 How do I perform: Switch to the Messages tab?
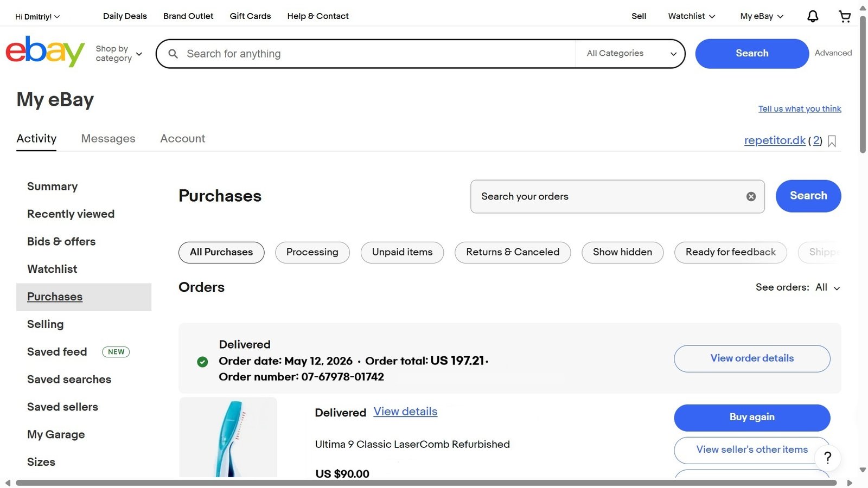tap(108, 139)
